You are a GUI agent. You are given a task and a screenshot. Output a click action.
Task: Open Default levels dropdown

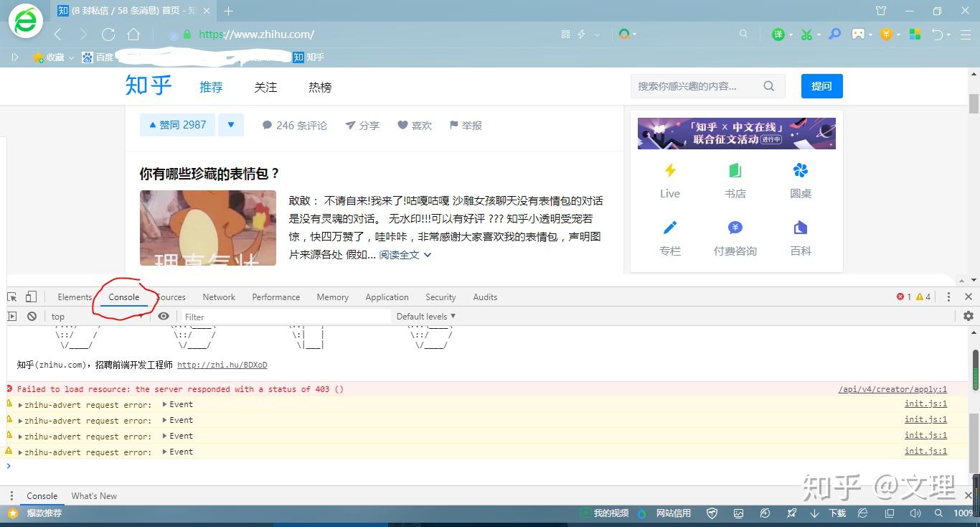point(426,316)
